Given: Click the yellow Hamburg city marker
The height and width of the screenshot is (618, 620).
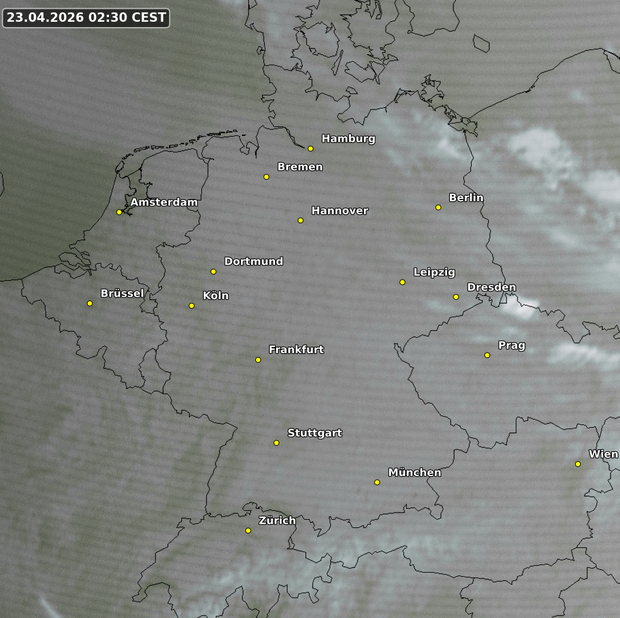Looking at the screenshot, I should coord(311,149).
